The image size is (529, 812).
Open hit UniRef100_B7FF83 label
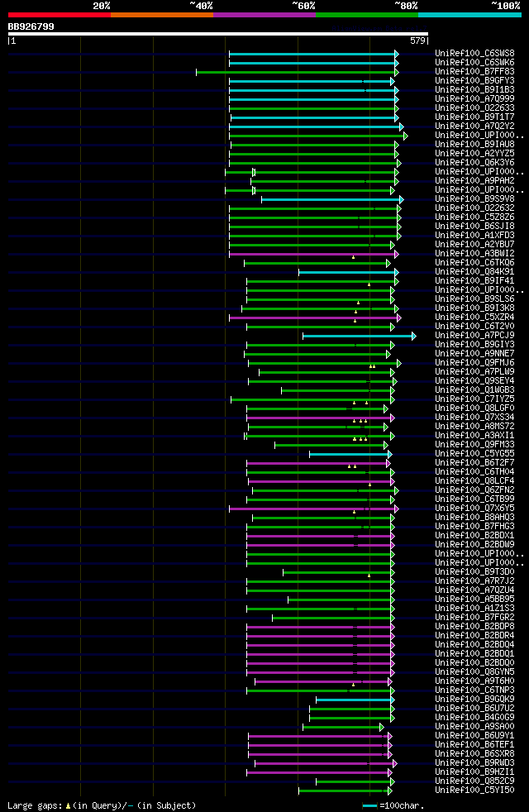tap(474, 71)
